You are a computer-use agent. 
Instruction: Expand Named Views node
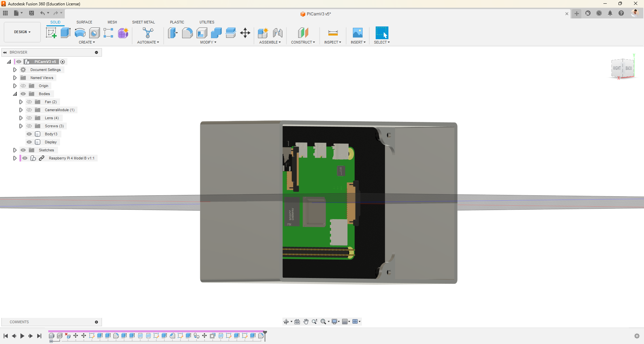tap(15, 78)
